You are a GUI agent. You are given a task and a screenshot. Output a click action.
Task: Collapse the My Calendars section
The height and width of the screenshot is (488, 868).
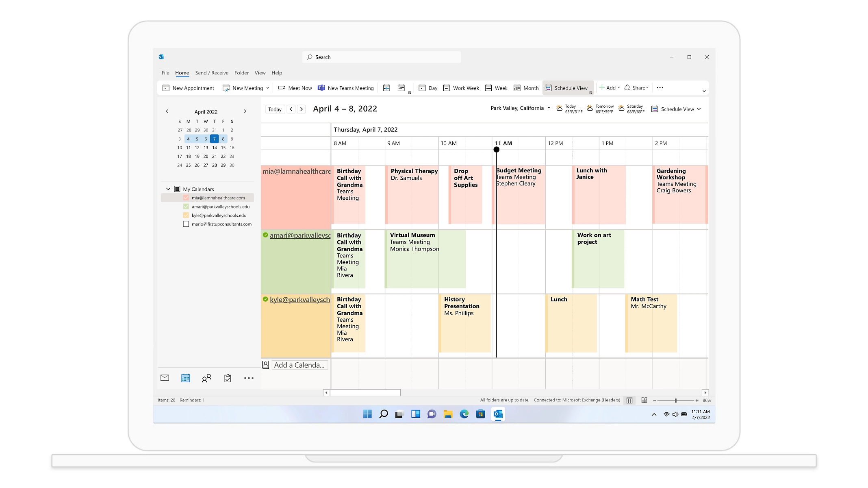pyautogui.click(x=168, y=189)
